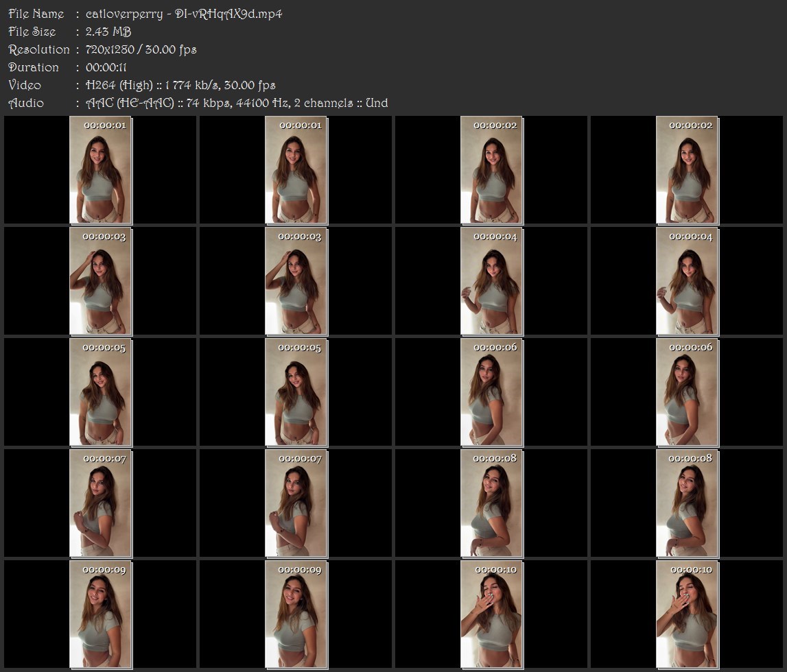Screen dimensions: 787x672
Task: View the second frame stamped 00:00:08
Action: click(687, 503)
